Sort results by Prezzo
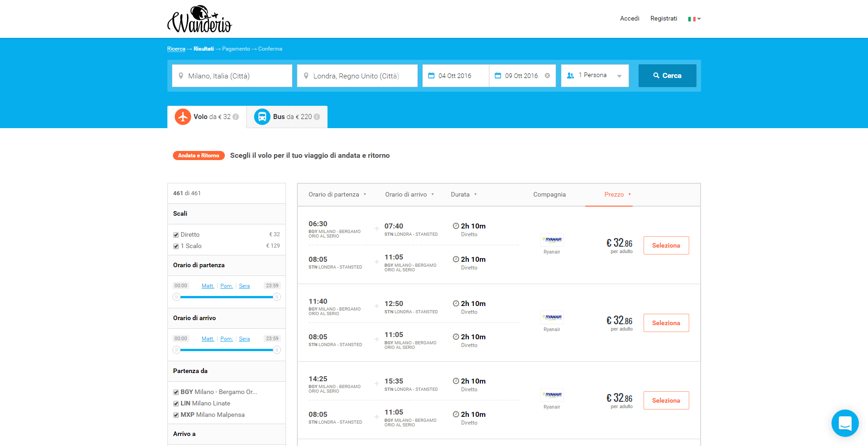The image size is (868, 446). 618,194
